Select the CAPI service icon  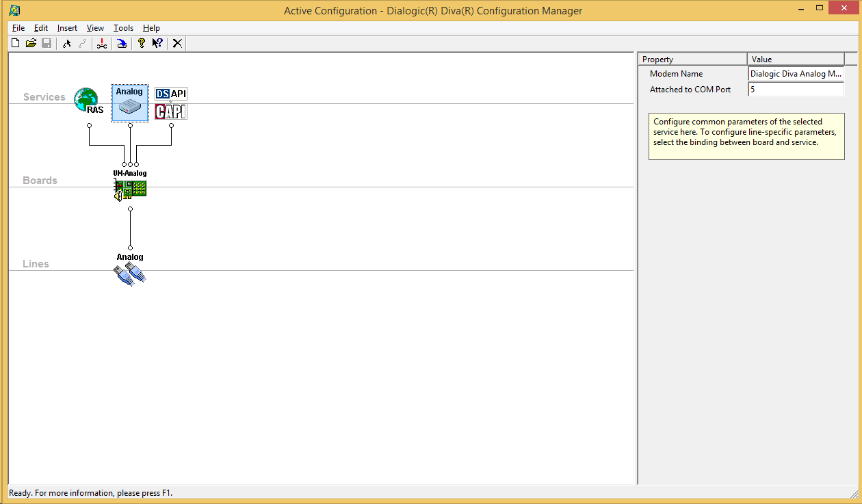click(x=171, y=111)
